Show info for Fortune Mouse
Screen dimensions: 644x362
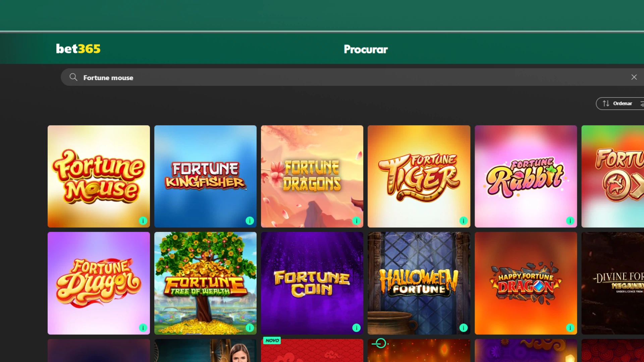[143, 221]
